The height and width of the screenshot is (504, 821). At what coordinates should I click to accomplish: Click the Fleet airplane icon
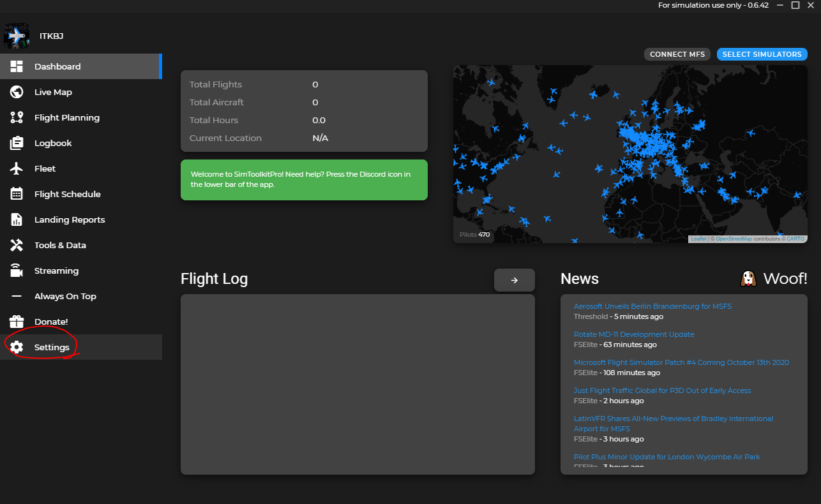coord(17,168)
